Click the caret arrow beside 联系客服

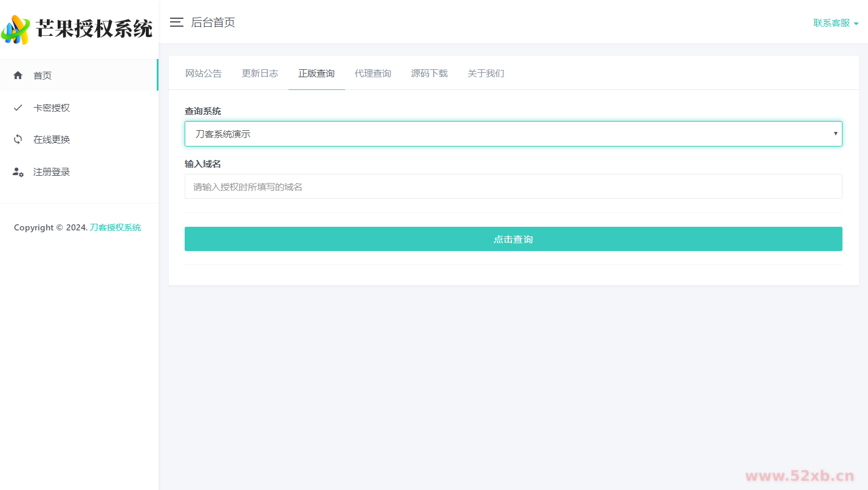coord(856,24)
